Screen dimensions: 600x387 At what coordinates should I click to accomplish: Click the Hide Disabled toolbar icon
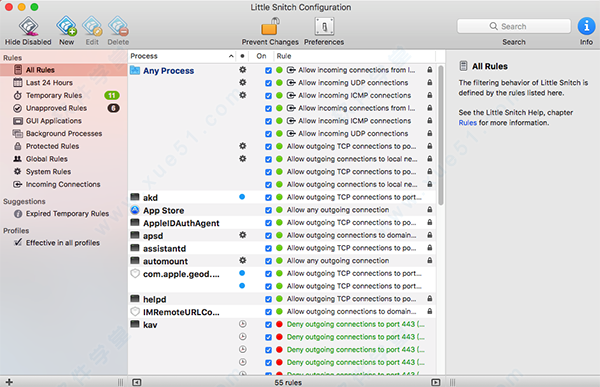click(28, 26)
